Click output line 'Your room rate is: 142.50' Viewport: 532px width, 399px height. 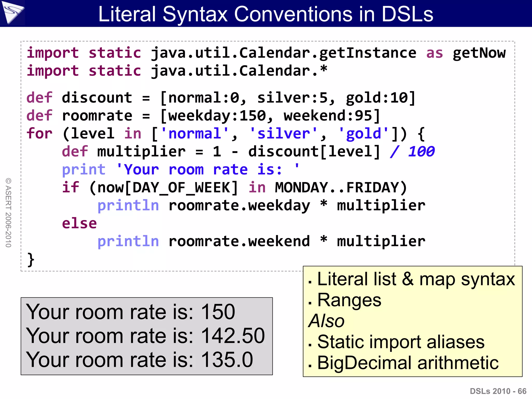click(145, 336)
